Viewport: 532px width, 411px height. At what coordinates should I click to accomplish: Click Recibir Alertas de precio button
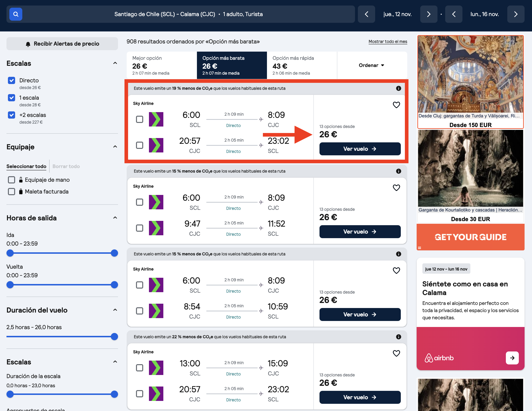point(62,44)
